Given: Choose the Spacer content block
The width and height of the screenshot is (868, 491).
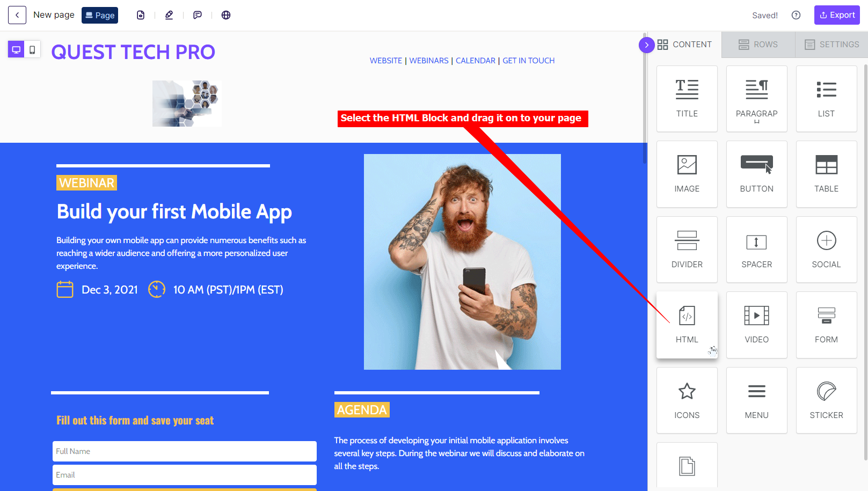Looking at the screenshot, I should tap(756, 250).
